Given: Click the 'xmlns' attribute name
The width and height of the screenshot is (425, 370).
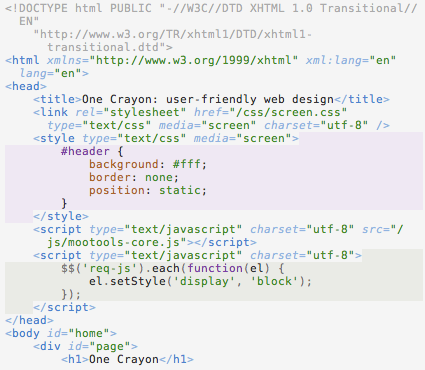Looking at the screenshot, I should point(64,60).
